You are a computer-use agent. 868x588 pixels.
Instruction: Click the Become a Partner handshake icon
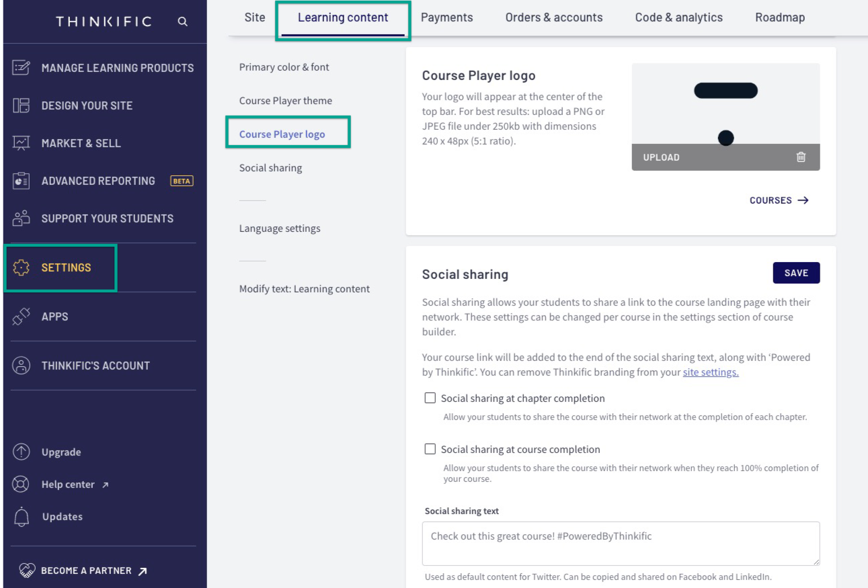coord(26,571)
